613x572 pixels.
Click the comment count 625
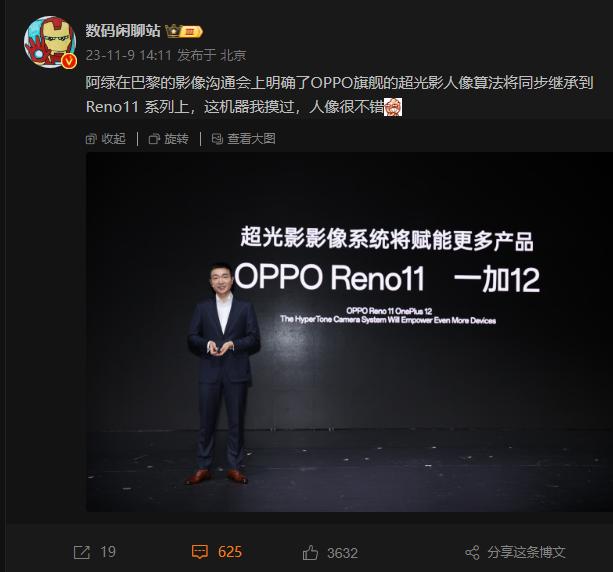tap(230, 552)
